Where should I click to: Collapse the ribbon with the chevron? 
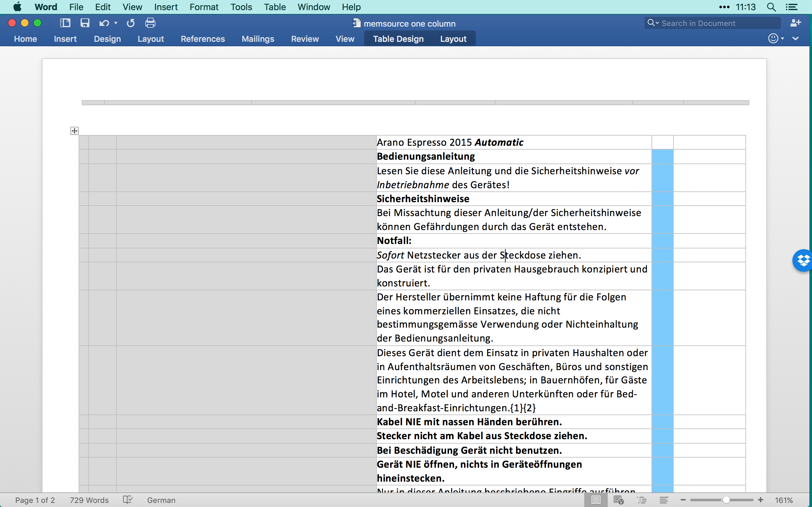[x=796, y=39]
